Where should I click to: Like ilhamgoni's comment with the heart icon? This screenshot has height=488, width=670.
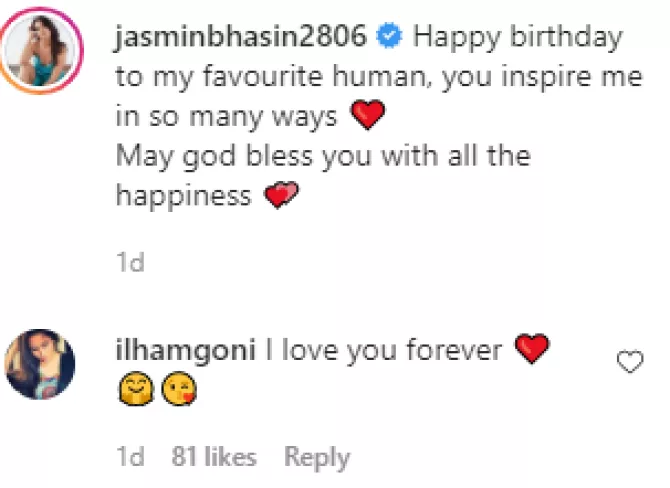(630, 362)
